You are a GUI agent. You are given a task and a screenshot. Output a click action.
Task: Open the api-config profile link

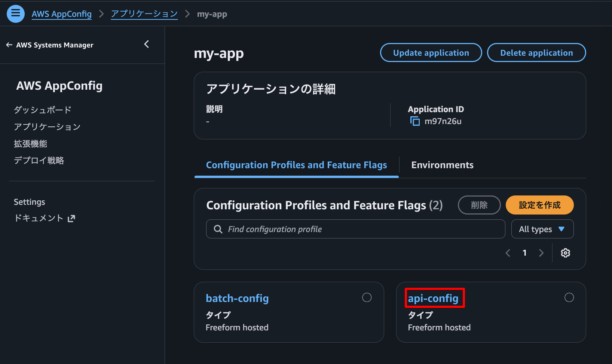[x=433, y=298]
